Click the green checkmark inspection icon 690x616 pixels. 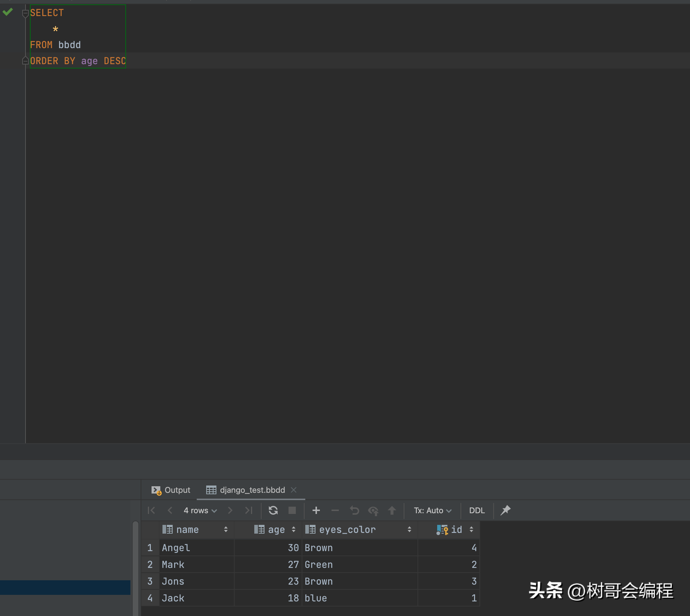point(8,12)
